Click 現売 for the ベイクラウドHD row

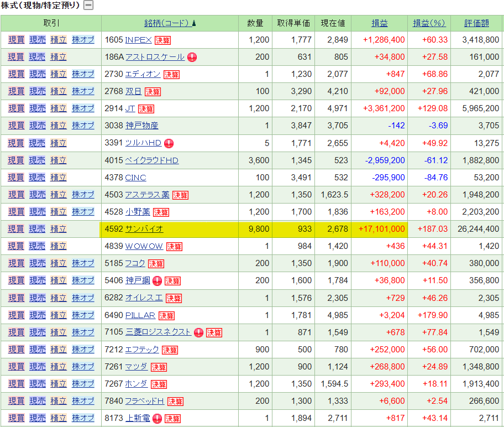37,160
